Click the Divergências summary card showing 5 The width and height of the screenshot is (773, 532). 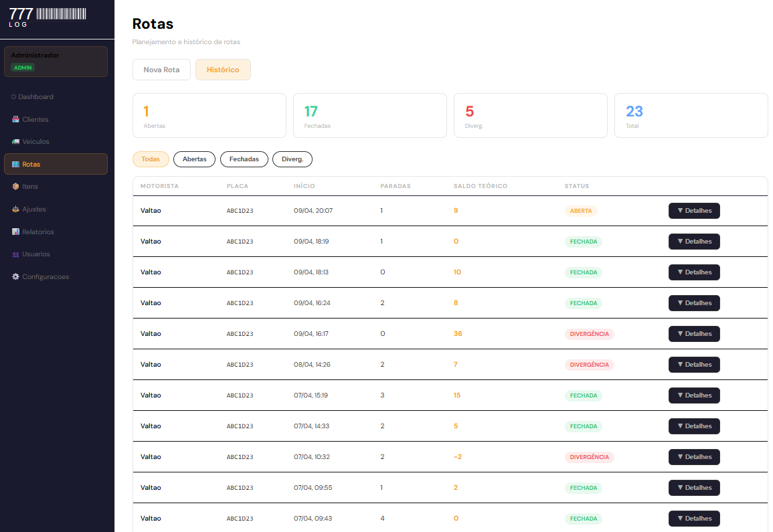[530, 116]
